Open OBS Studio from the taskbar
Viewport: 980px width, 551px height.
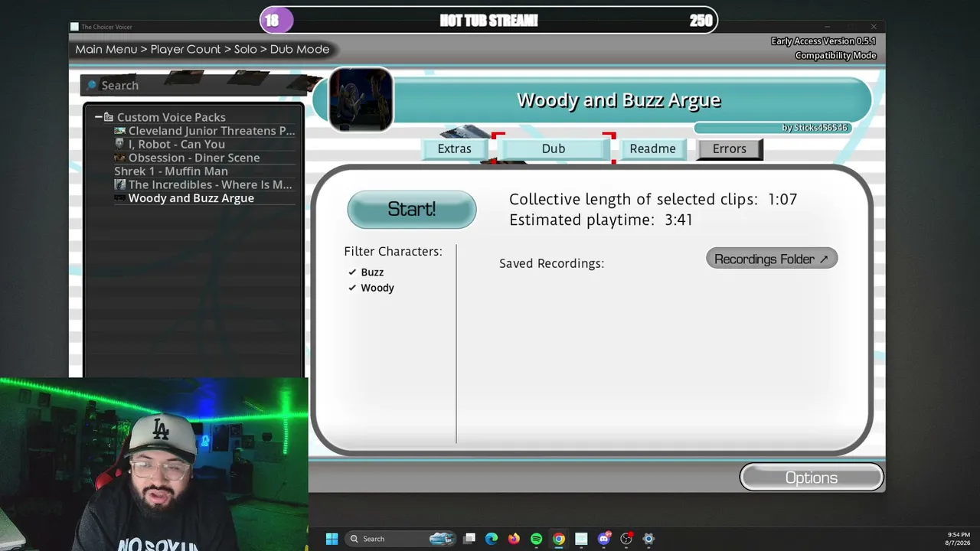click(x=626, y=539)
